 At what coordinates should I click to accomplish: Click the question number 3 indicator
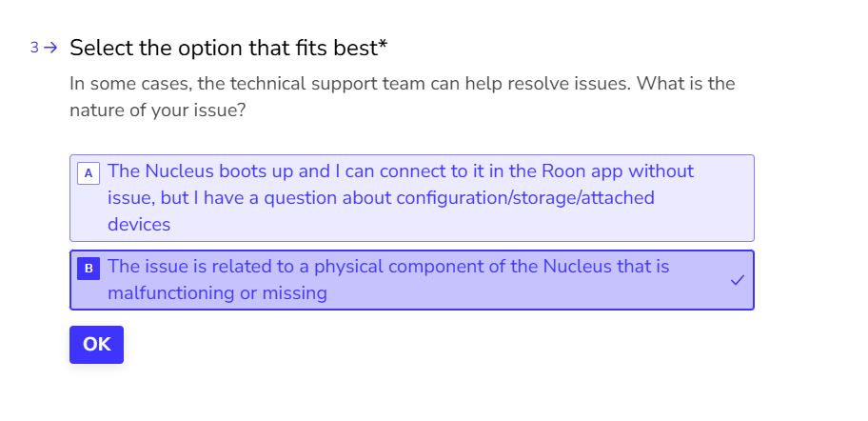pyautogui.click(x=35, y=47)
